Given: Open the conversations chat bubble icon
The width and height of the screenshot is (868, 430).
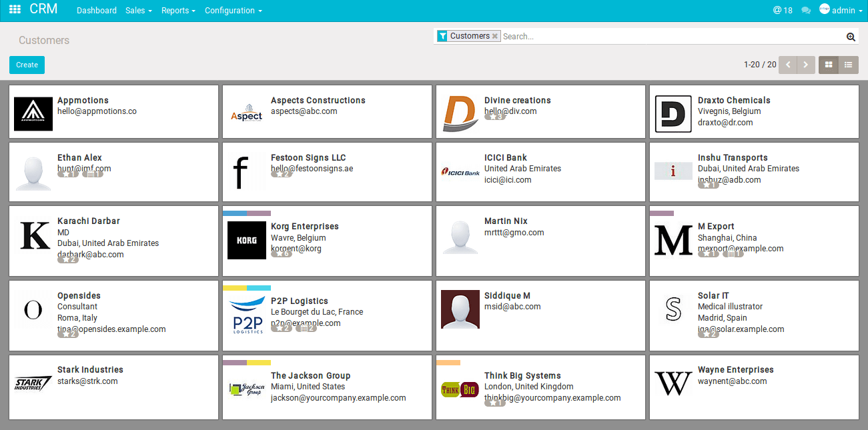Looking at the screenshot, I should 806,11.
